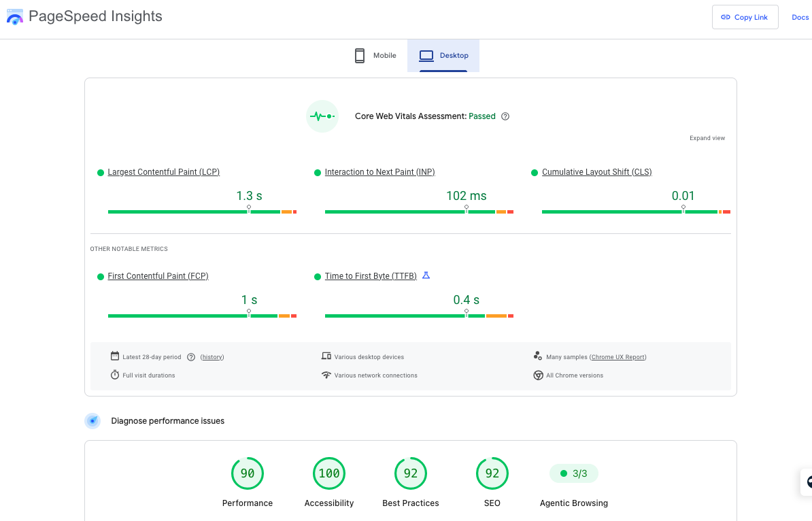
Task: Click the Agentic Browsing 3/3 badge
Action: [574, 473]
